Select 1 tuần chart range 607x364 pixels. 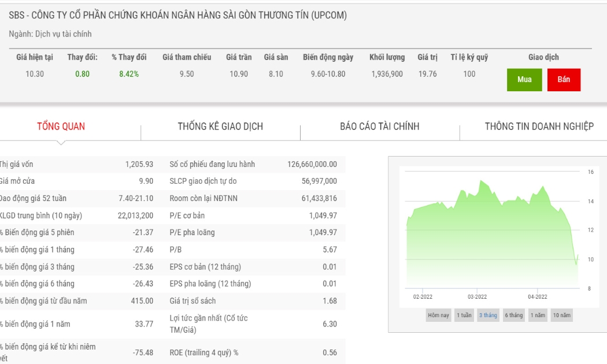pos(464,315)
